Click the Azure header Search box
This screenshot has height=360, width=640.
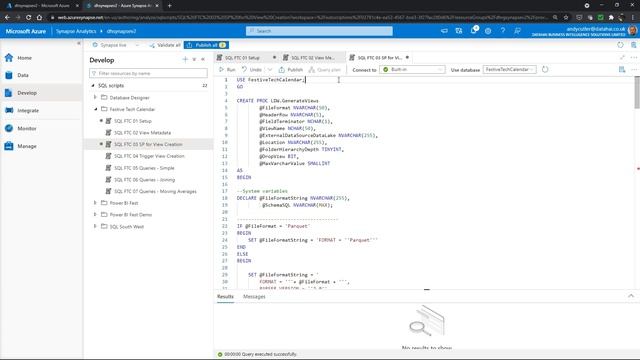coord(319,31)
